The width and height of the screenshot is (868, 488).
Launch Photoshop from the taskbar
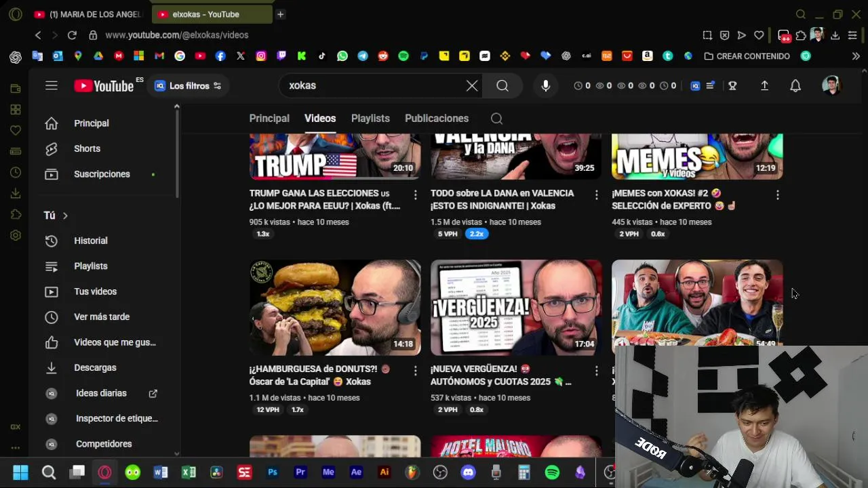pyautogui.click(x=273, y=472)
